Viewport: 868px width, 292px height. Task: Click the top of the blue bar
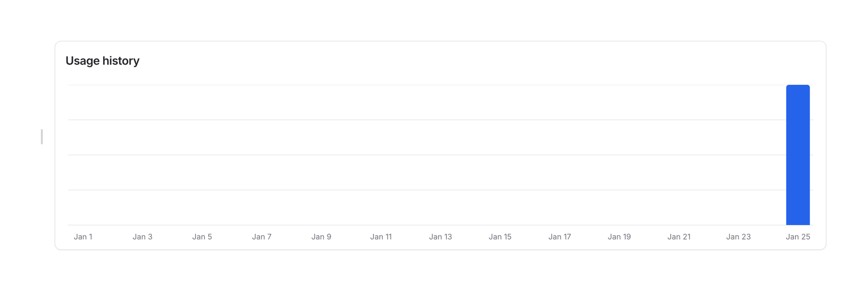coord(798,87)
